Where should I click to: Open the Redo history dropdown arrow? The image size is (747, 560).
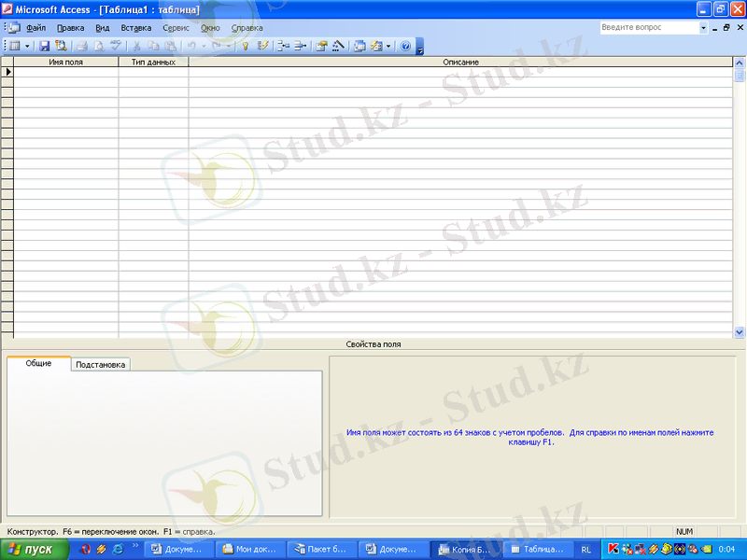click(229, 46)
